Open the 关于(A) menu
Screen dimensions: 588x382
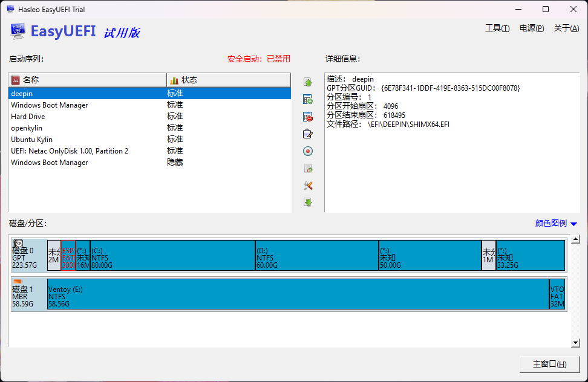566,28
